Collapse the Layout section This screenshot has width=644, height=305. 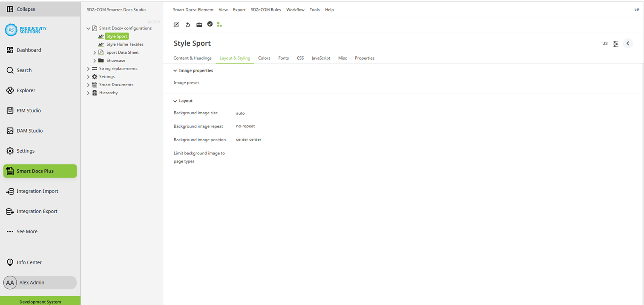click(x=175, y=101)
